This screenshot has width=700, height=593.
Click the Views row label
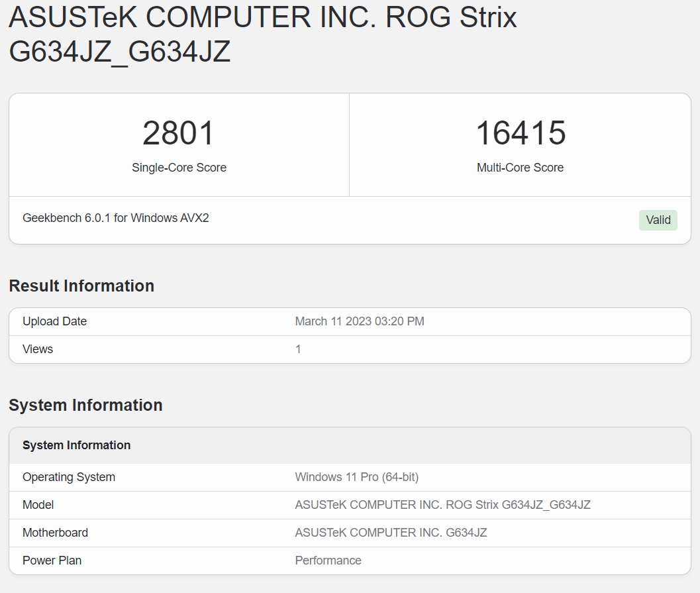click(38, 349)
